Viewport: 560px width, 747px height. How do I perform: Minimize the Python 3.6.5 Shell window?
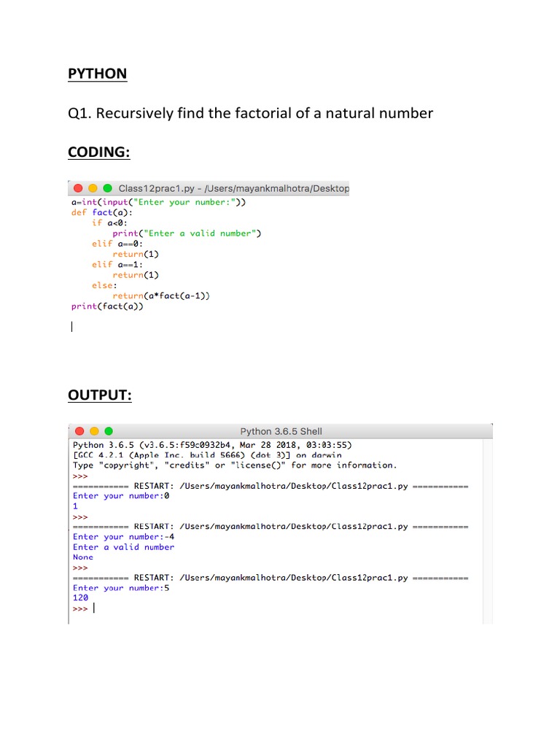[x=94, y=431]
